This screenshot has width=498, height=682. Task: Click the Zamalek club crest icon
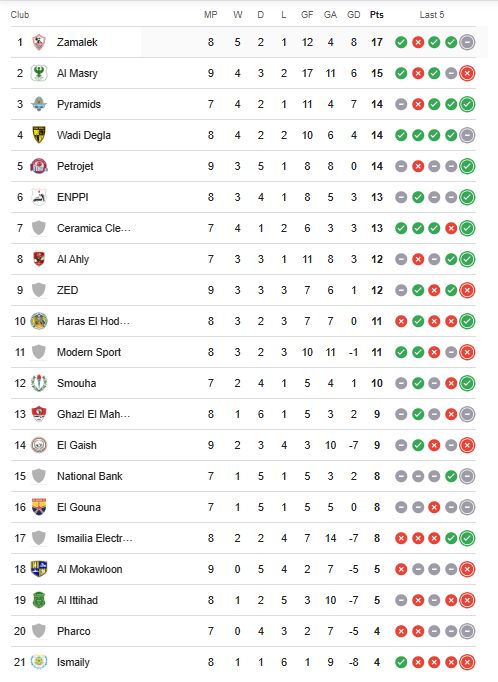[x=39, y=42]
